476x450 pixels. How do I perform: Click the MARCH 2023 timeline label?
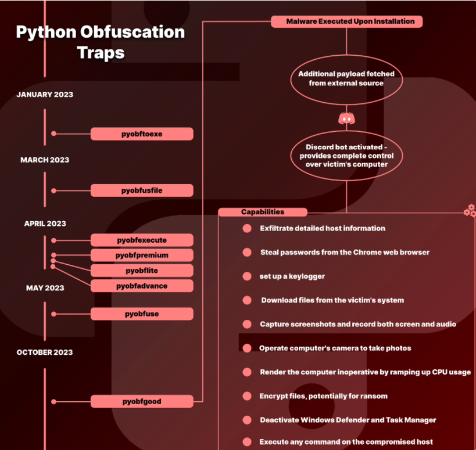45,160
